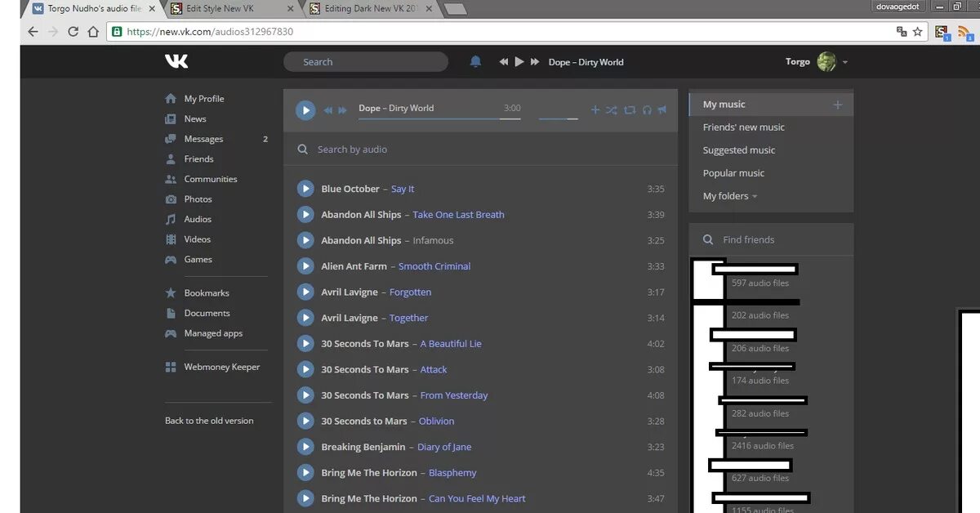
Task: Go to Communities in the sidebar
Action: tap(211, 179)
